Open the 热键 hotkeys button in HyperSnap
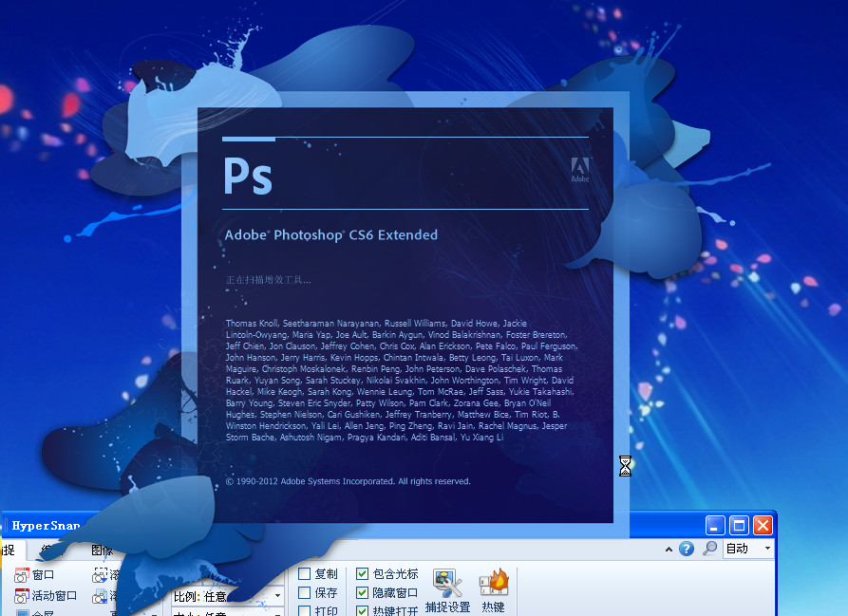The image size is (848, 616). [493, 591]
